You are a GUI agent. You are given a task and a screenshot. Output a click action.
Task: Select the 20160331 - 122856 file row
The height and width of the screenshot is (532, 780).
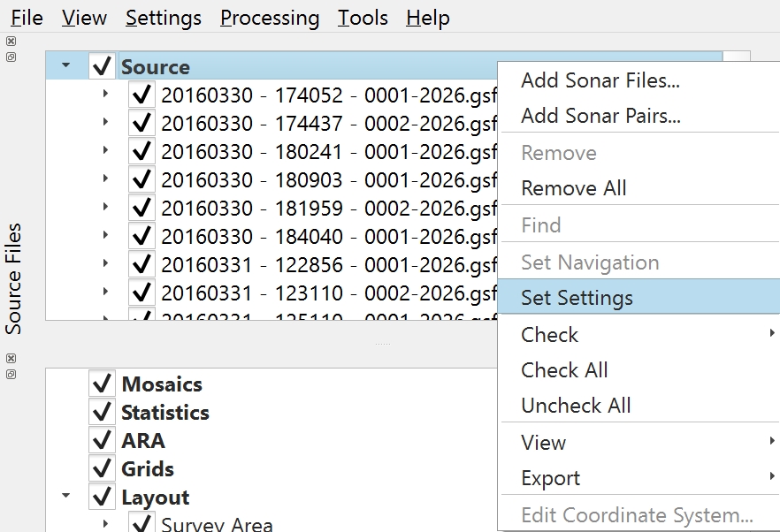click(x=328, y=264)
